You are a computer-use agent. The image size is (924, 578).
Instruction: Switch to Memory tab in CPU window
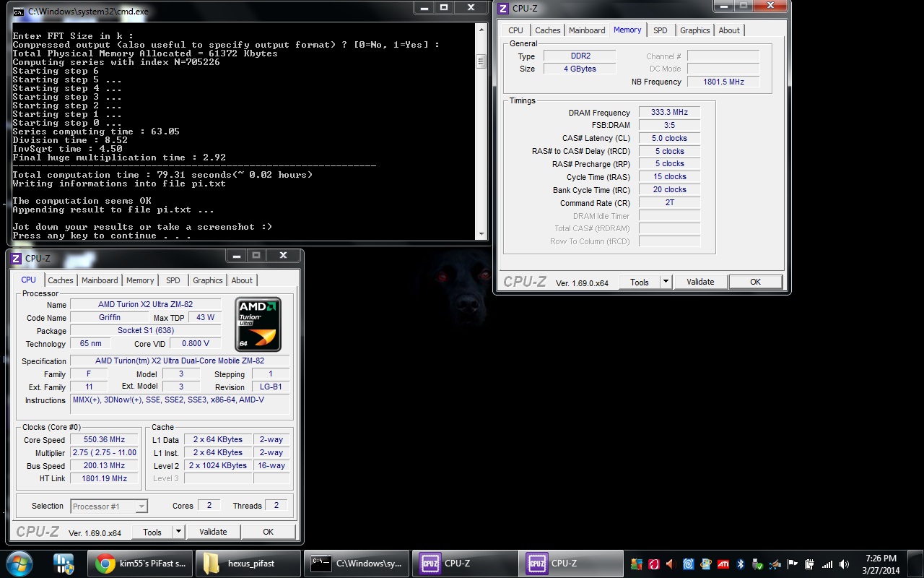click(140, 280)
